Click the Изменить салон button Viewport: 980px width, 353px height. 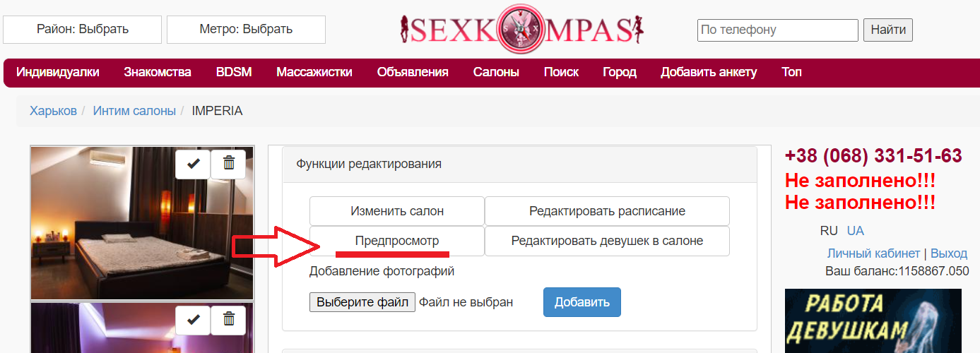(396, 211)
